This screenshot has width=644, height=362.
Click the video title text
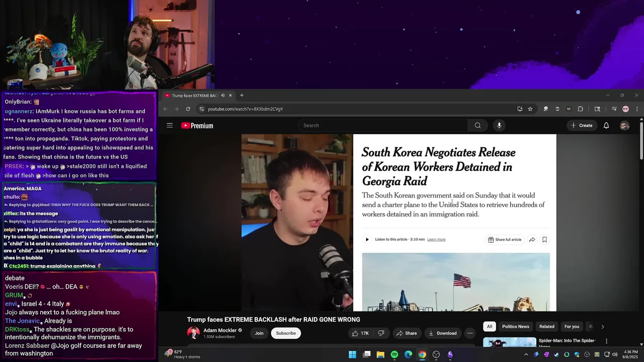[x=274, y=320]
